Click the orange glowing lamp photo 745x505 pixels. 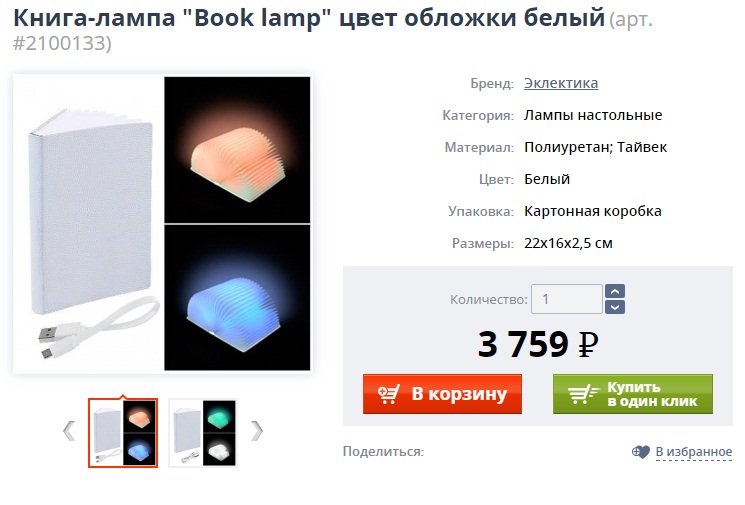(237, 150)
